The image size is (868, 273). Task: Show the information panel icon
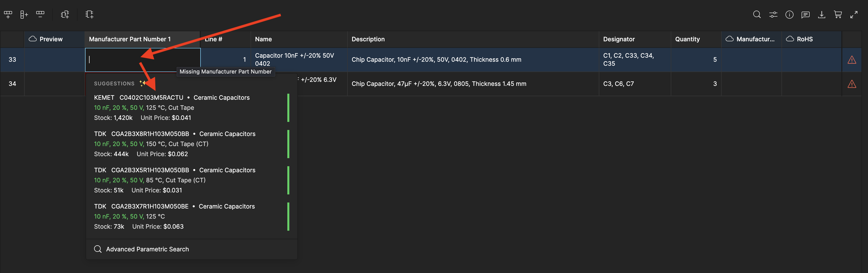(x=789, y=15)
